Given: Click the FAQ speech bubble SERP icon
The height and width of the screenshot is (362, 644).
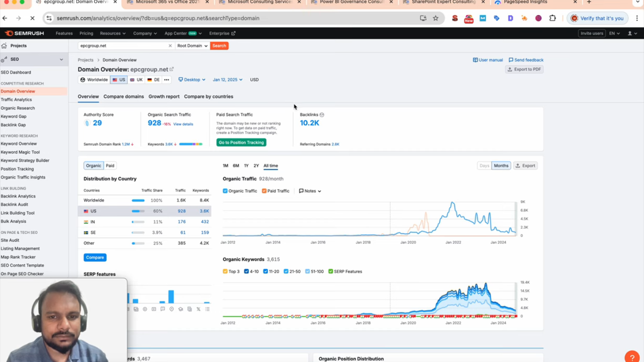Looking at the screenshot, I should point(162,309).
